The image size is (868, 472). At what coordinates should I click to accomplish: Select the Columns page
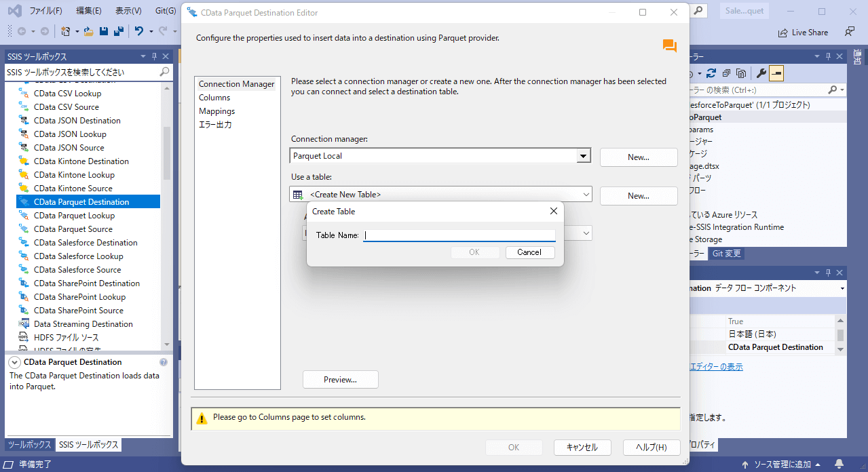[x=214, y=98]
